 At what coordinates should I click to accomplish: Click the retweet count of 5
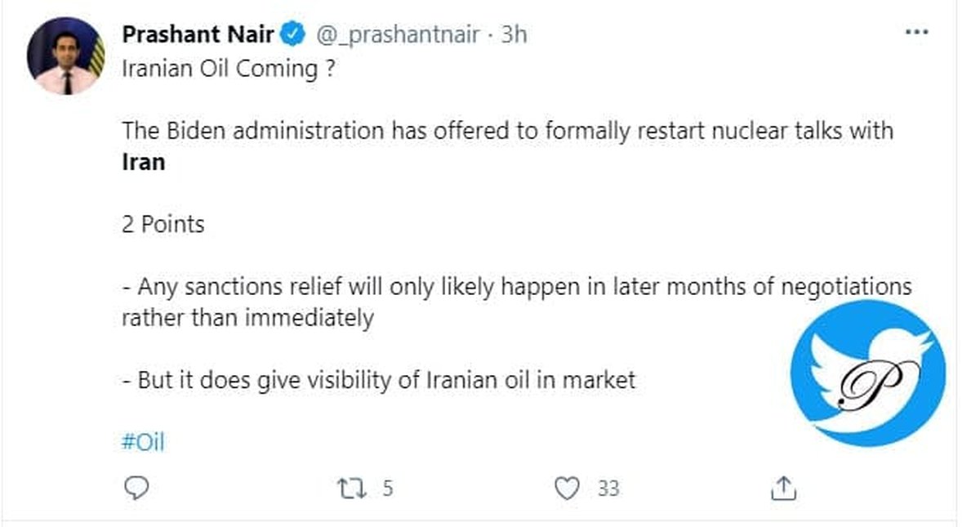[386, 489]
